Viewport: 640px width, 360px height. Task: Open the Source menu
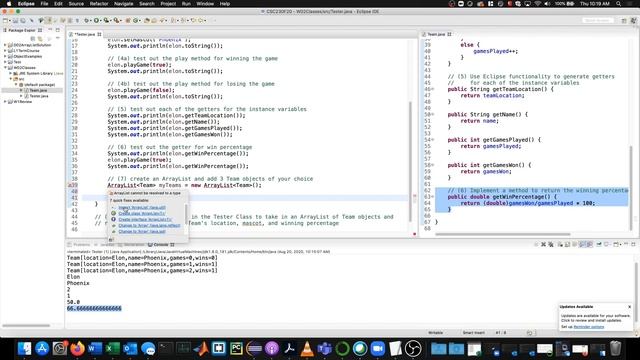click(x=76, y=4)
